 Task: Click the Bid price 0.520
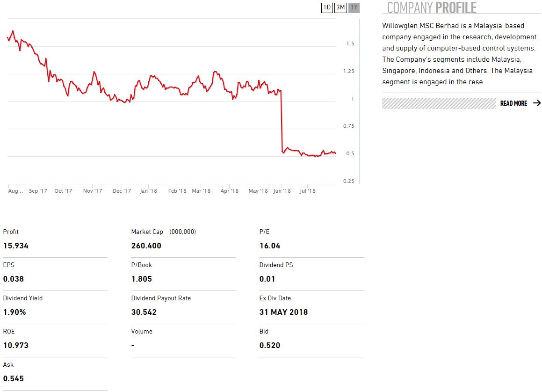click(x=270, y=345)
